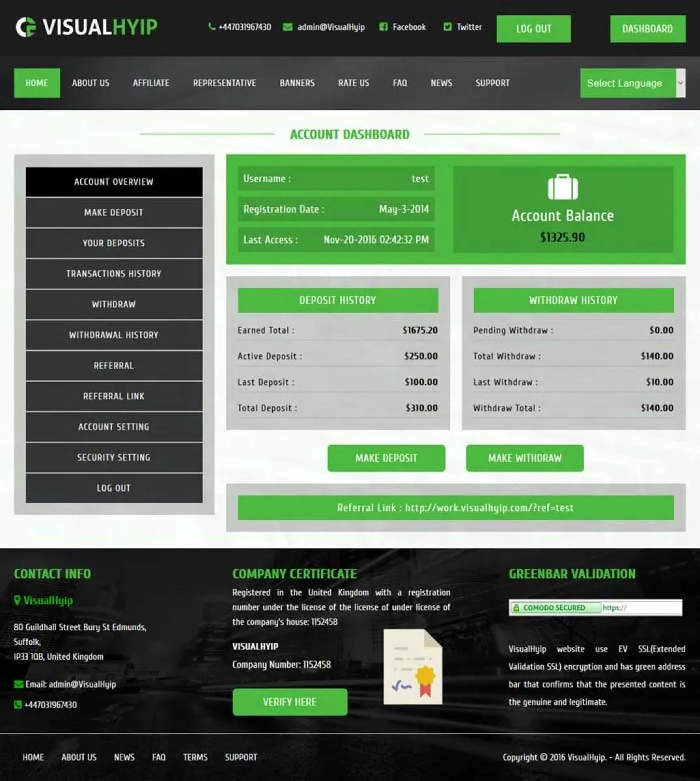Click the Comodo Secured green bar badge

pyautogui.click(x=595, y=607)
